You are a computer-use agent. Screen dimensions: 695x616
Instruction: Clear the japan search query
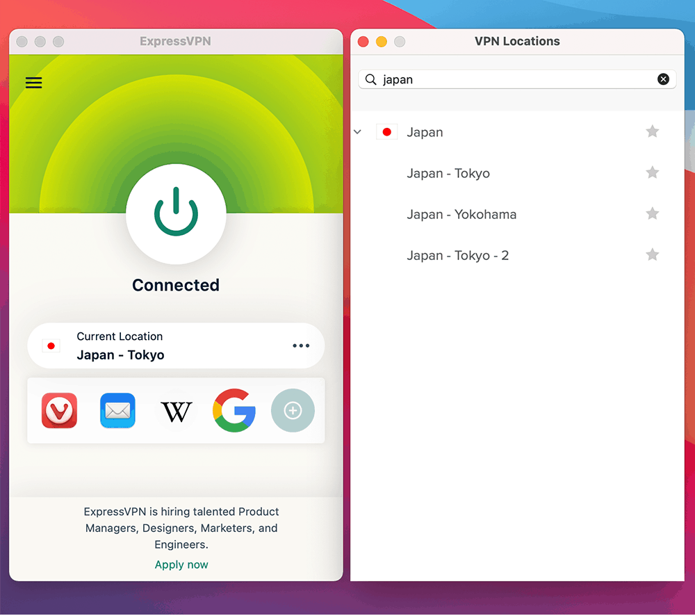click(664, 79)
